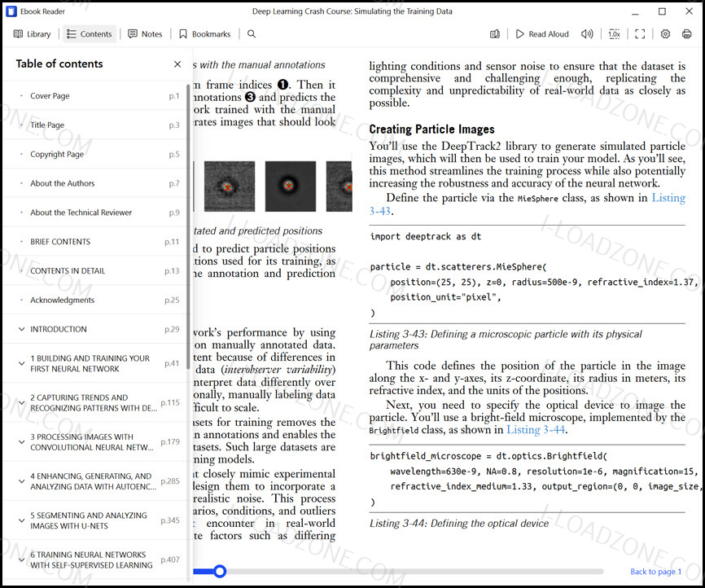Expand chapter 2 Capturing Trends chevron
This screenshot has height=588, width=705.
coord(21,402)
